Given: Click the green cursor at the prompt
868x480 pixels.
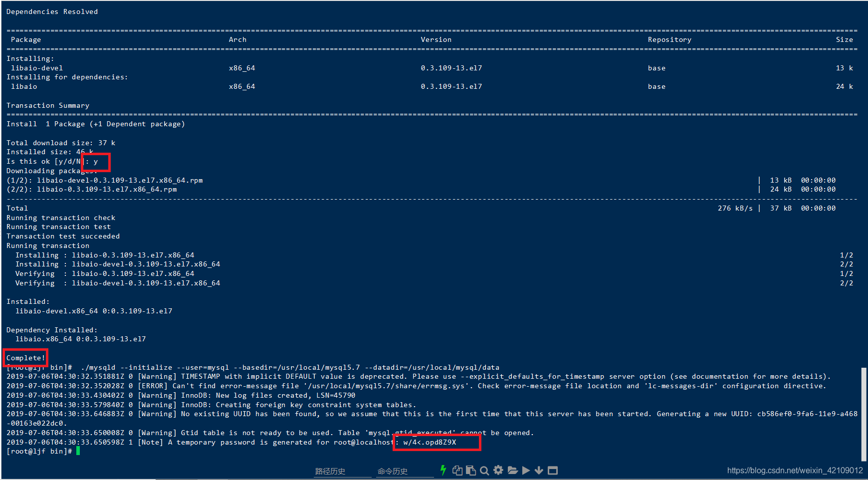Looking at the screenshot, I should coord(78,451).
